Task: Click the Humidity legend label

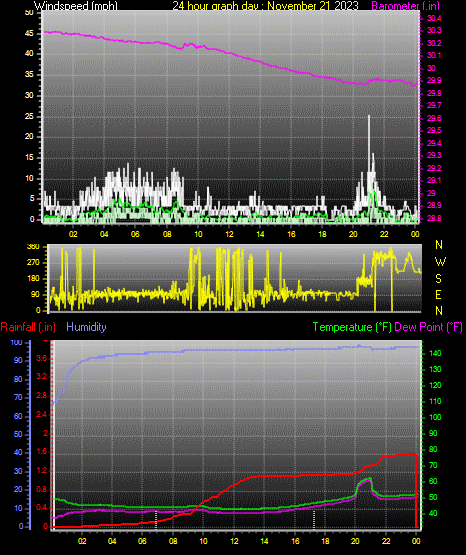Action: pyautogui.click(x=86, y=327)
